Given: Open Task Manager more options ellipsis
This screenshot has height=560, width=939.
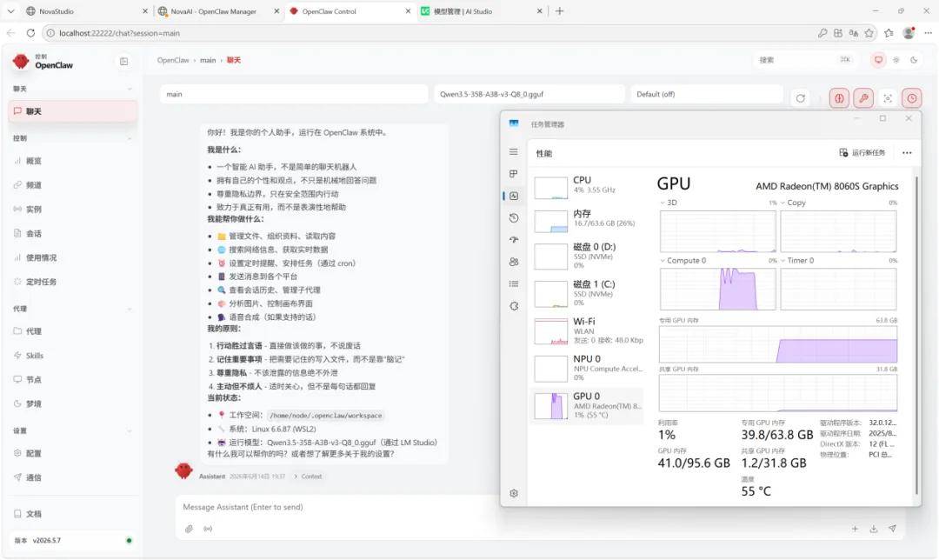Looking at the screenshot, I should pyautogui.click(x=907, y=153).
